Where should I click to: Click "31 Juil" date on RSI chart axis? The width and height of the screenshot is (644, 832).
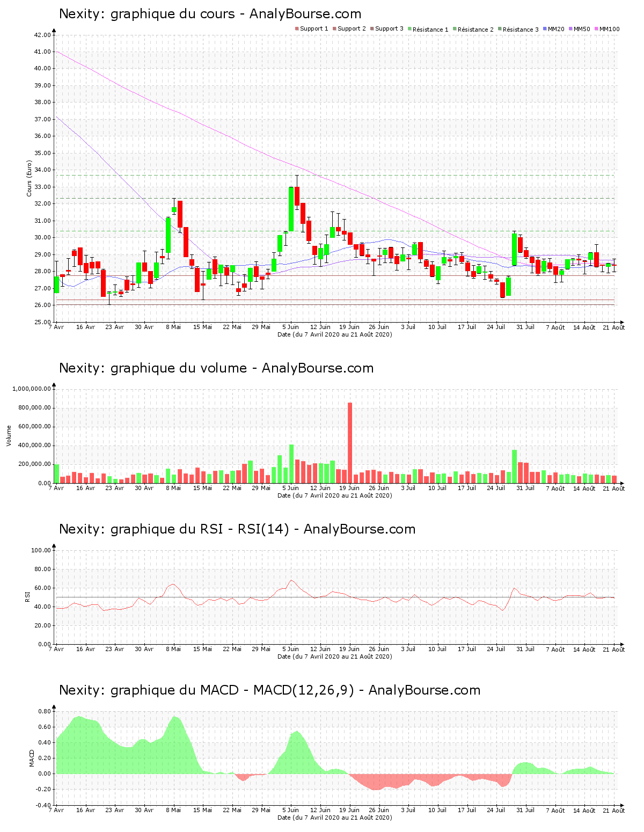(x=525, y=649)
